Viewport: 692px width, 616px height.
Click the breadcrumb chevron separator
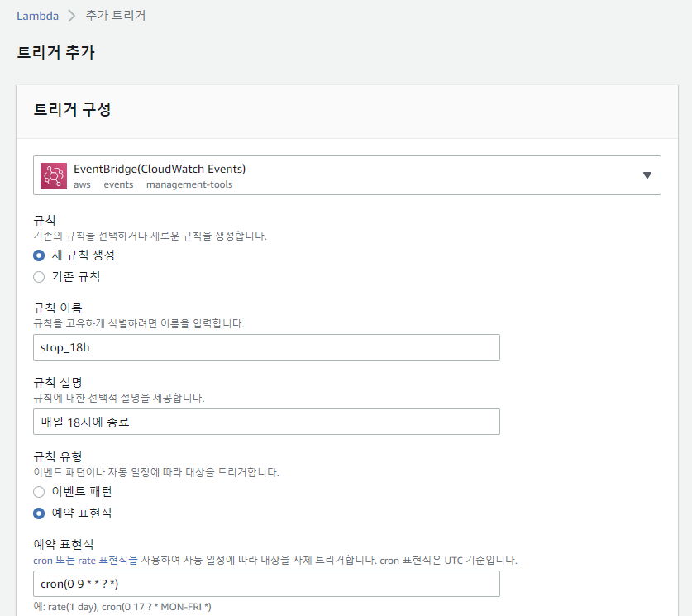tap(71, 16)
